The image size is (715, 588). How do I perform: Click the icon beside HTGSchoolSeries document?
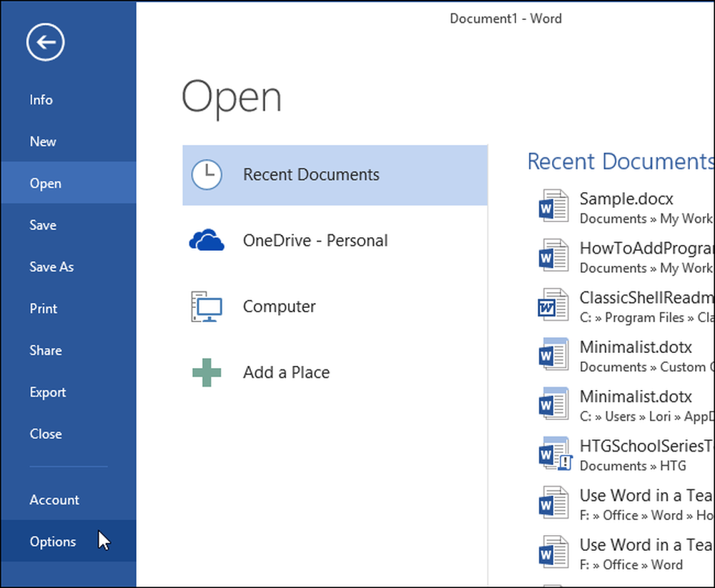point(555,454)
